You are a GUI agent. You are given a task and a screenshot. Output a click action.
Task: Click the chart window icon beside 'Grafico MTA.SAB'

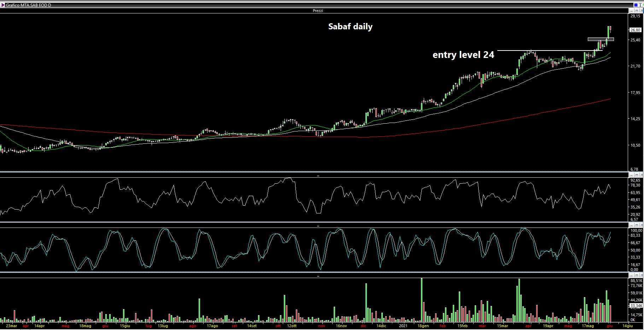point(3,5)
